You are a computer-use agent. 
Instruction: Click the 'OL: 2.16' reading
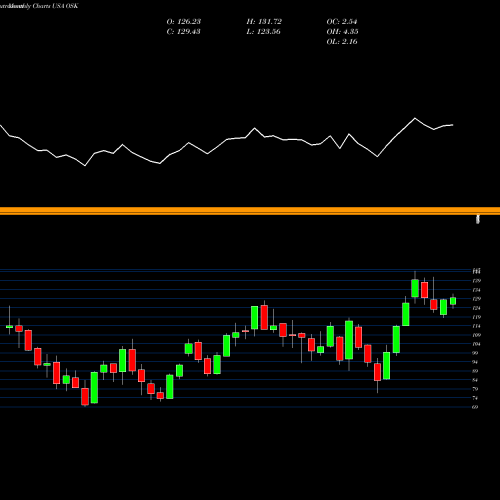tap(342, 42)
